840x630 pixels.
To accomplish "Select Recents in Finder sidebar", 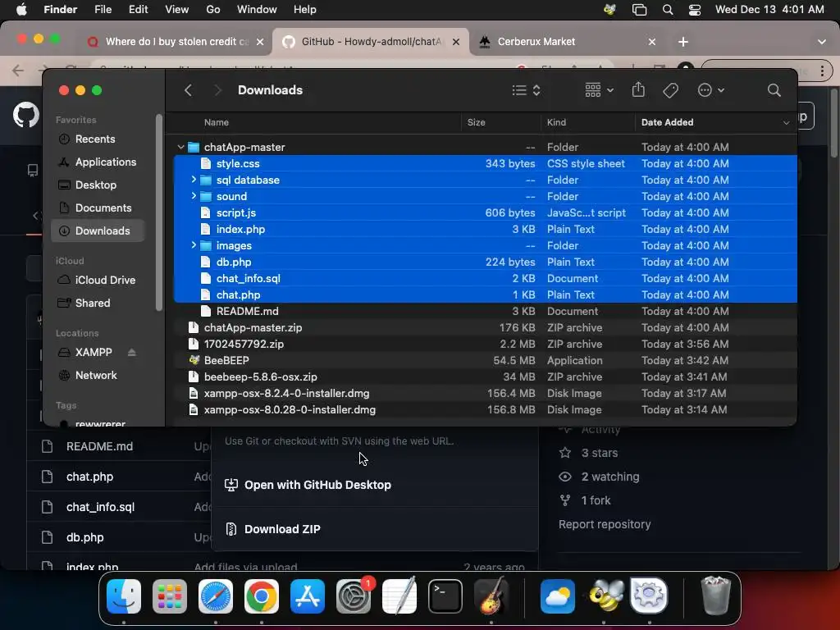I will point(95,139).
